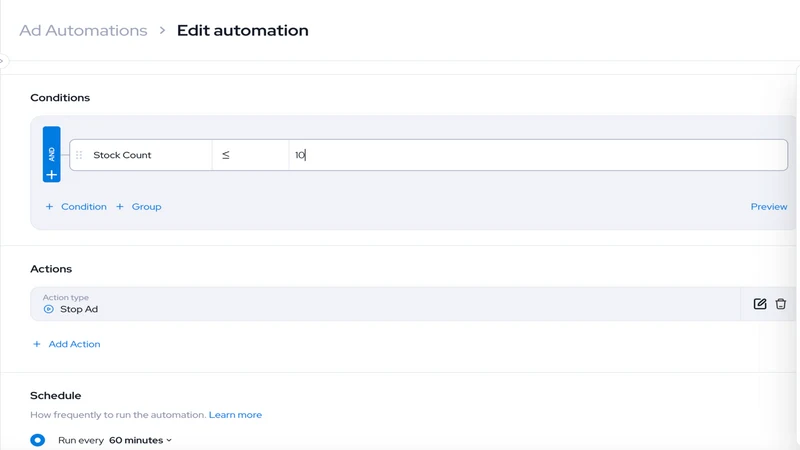
Task: Click the collapsed sidebar expand arrow
Action: (x=2, y=61)
